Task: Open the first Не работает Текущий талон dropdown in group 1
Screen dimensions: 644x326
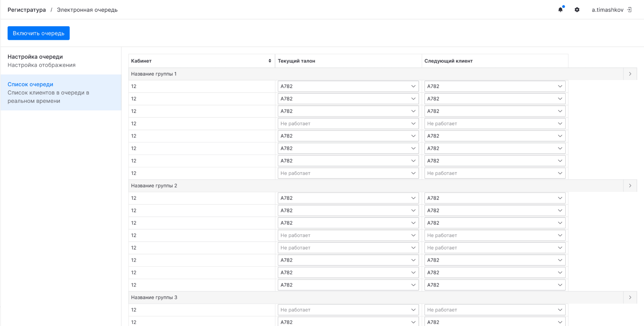Action: point(348,123)
